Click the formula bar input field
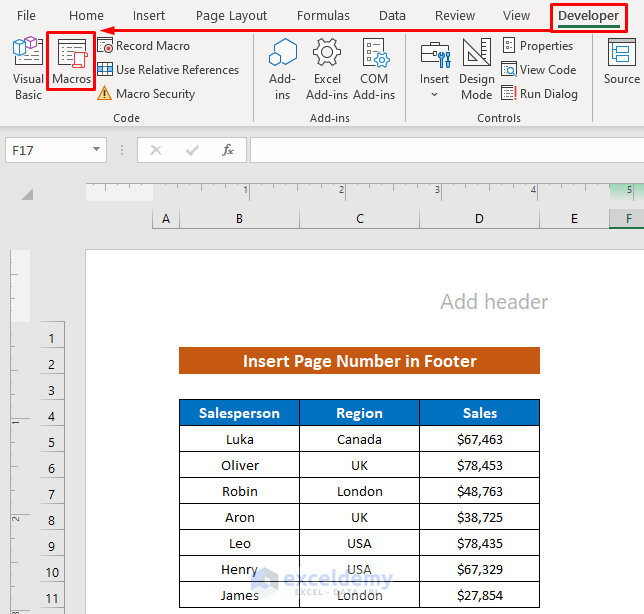 click(x=445, y=150)
